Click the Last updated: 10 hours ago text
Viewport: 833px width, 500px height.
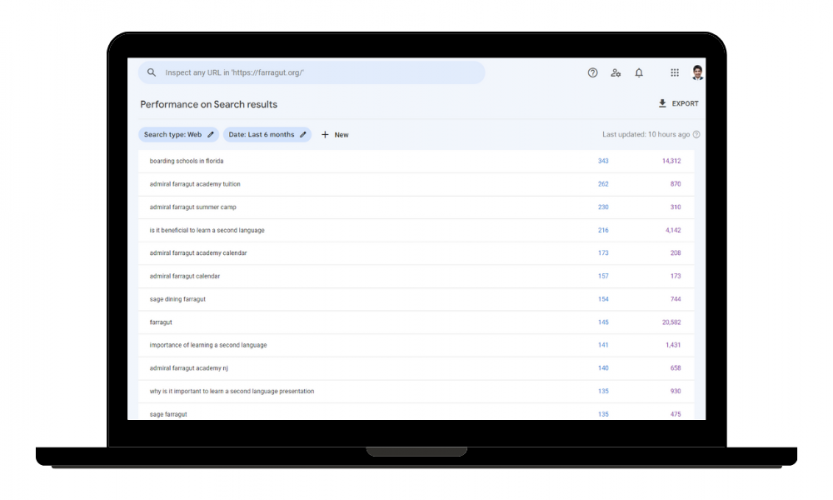pyautogui.click(x=646, y=134)
